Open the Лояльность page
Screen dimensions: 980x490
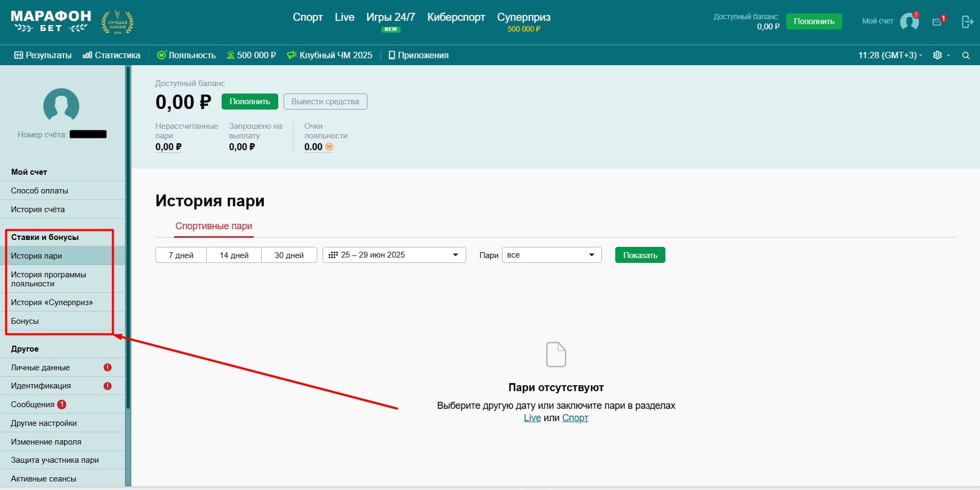point(186,55)
